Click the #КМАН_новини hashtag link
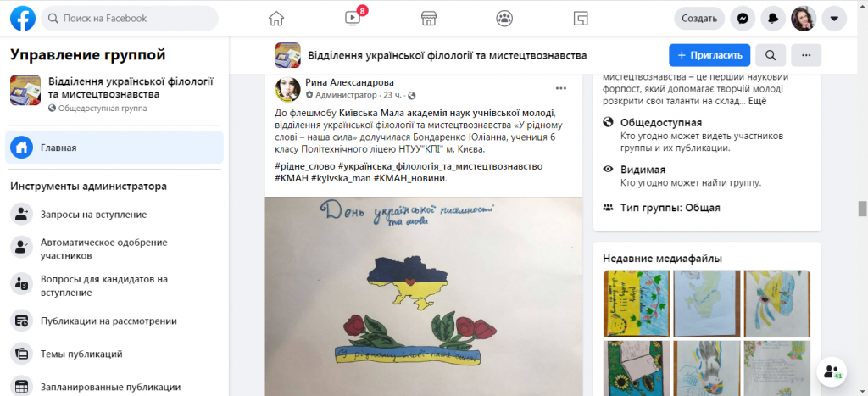This screenshot has height=396, width=868. coord(410,178)
